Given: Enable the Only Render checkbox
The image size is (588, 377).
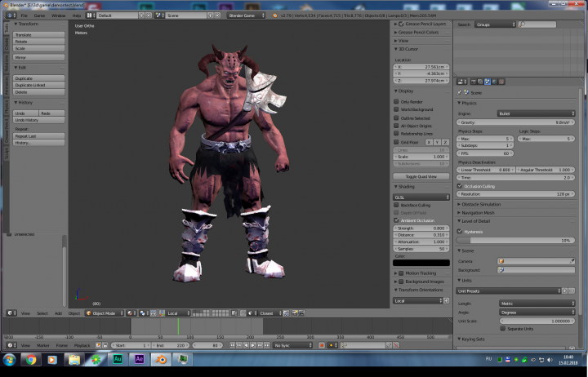Looking at the screenshot, I should 396,101.
